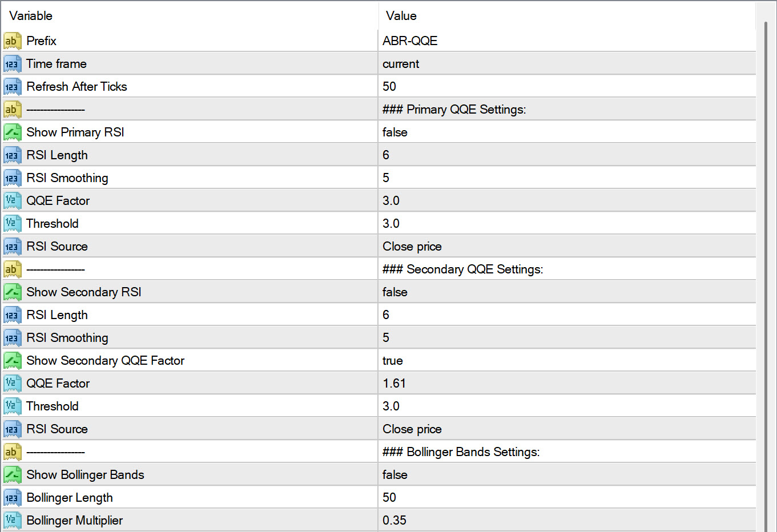The width and height of the screenshot is (777, 532).
Task: Toggle the Show Primary RSI false value
Action: pyautogui.click(x=395, y=132)
